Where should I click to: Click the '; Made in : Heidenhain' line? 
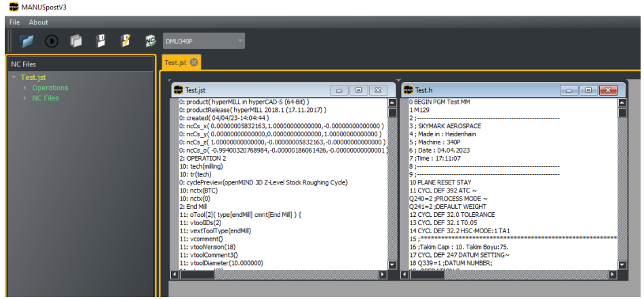click(442, 134)
